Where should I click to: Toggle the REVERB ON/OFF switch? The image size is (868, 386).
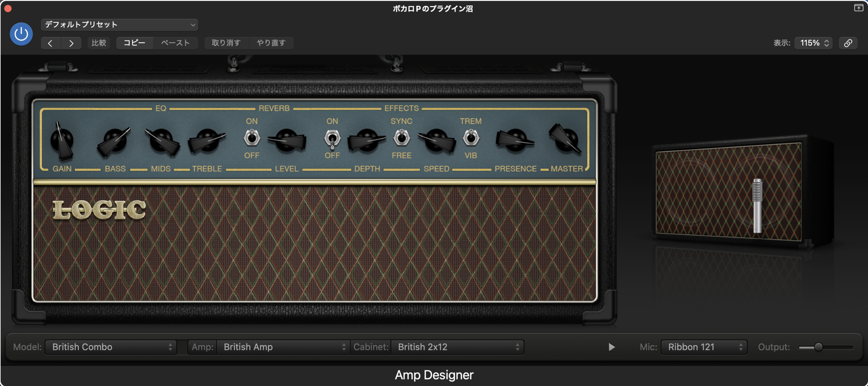click(x=252, y=138)
